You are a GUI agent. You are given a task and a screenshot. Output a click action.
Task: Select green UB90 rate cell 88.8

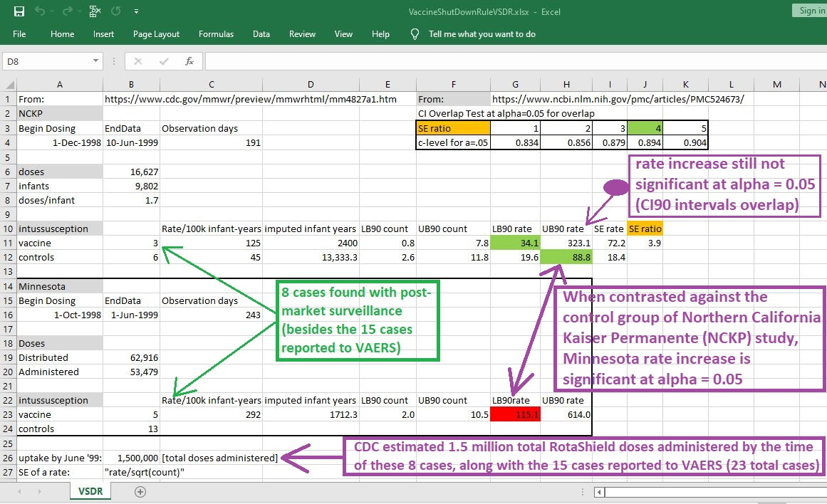tap(566, 257)
